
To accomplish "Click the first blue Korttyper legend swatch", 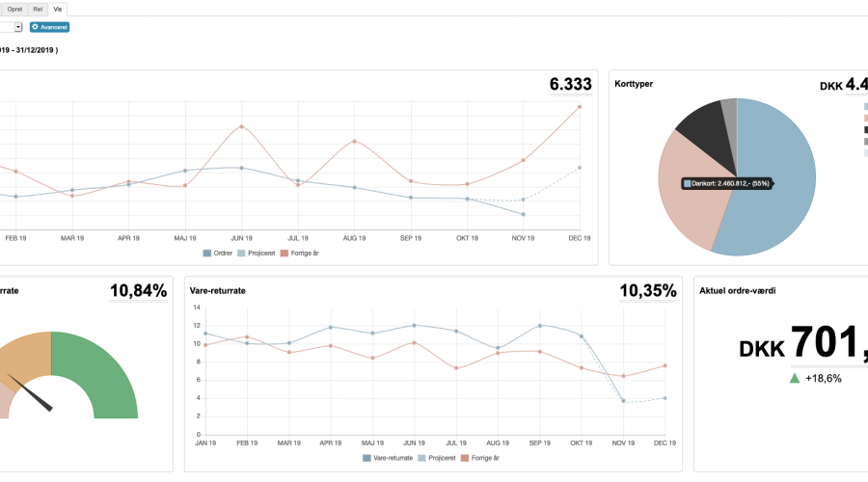I will click(866, 107).
